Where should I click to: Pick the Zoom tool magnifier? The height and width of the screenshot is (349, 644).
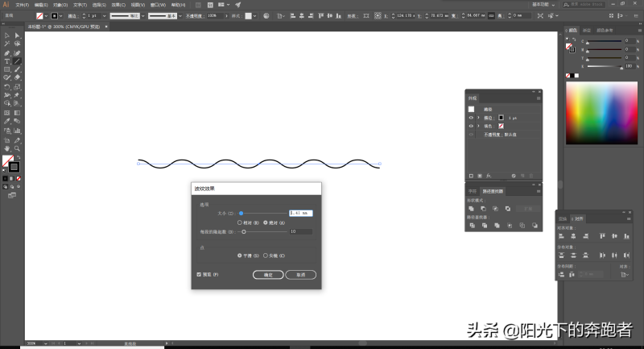click(x=17, y=148)
